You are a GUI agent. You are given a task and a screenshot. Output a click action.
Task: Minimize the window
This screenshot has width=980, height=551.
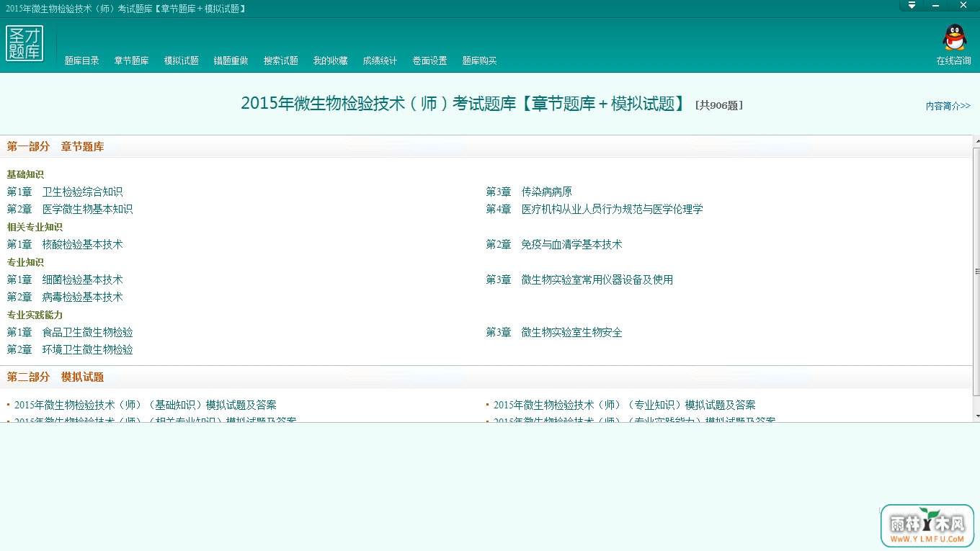(x=936, y=6)
